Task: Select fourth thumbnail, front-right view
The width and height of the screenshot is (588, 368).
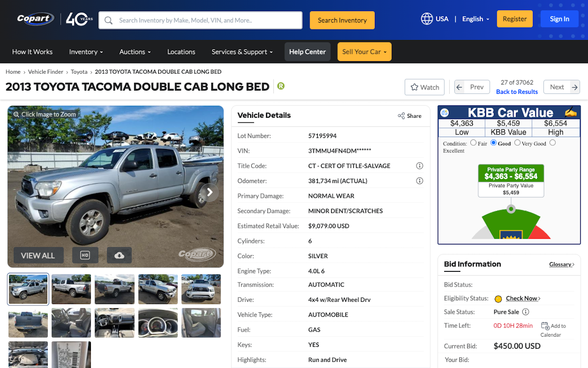Action: pos(158,289)
